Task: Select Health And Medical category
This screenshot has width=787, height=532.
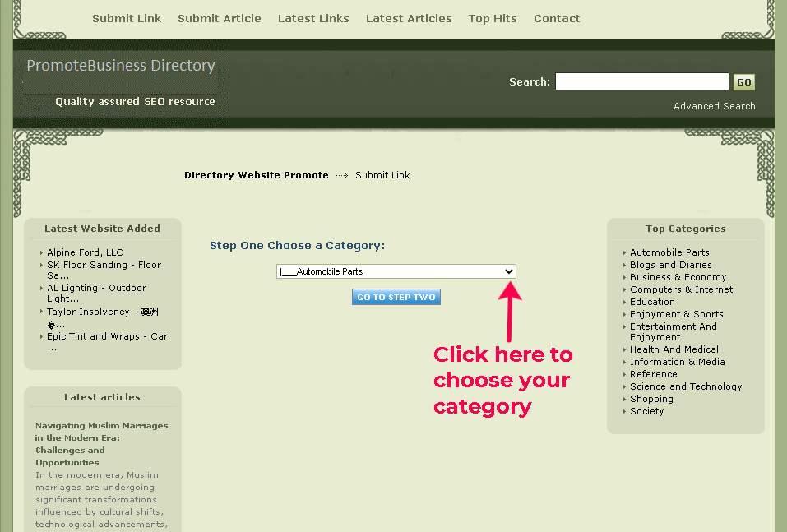Action: coord(674,349)
